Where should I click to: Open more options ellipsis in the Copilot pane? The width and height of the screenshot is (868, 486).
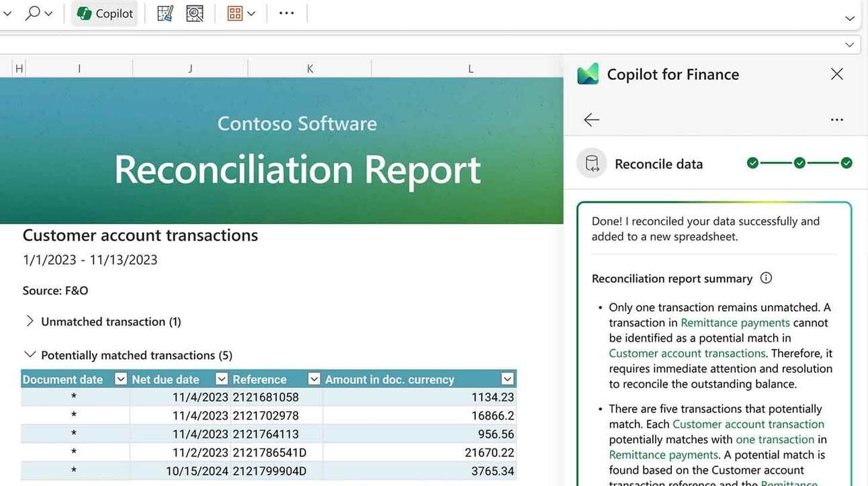(836, 120)
